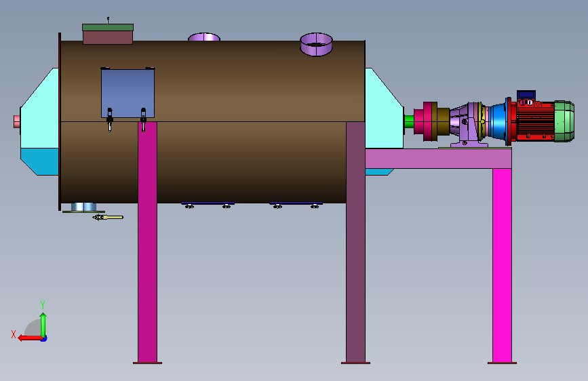Select the olive-brown coupling half
Image resolution: width=588 pixels, height=381 pixels.
441,121
